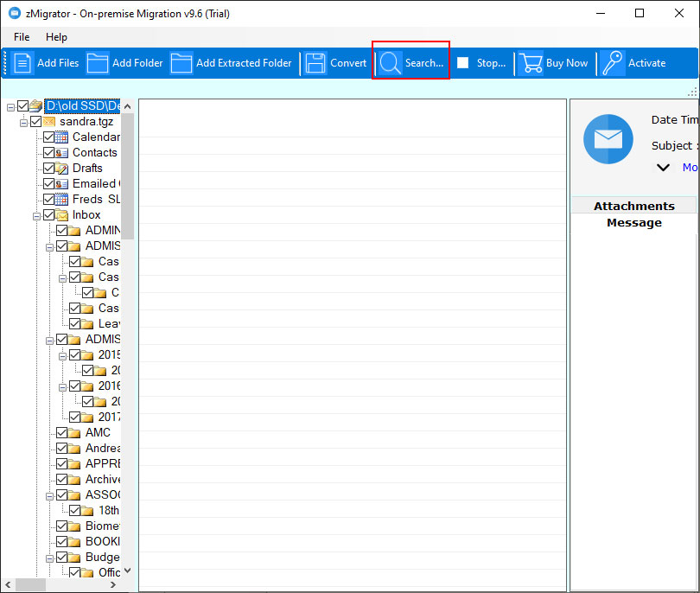Uncheck the sandra.tgz checkbox
This screenshot has width=700, height=593.
coord(35,122)
